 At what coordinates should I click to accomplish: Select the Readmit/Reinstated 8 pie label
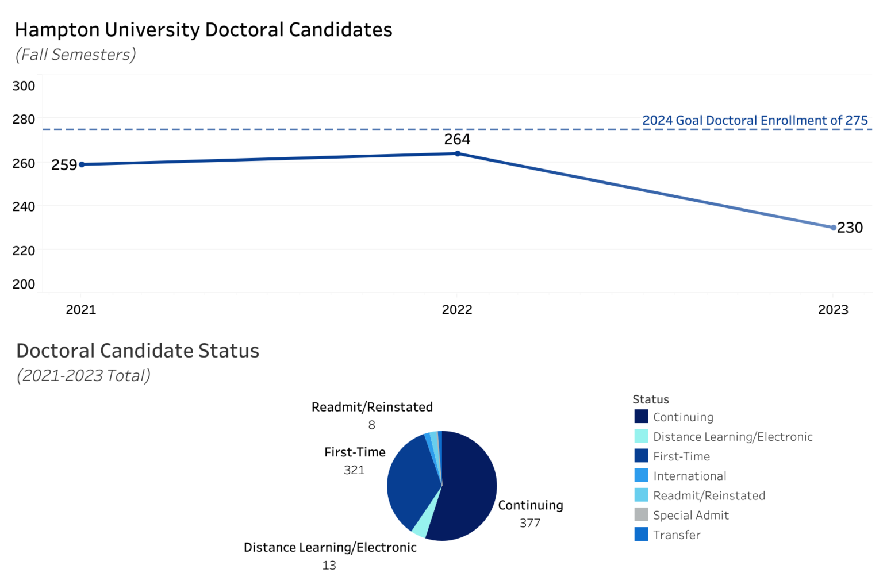[x=372, y=416]
